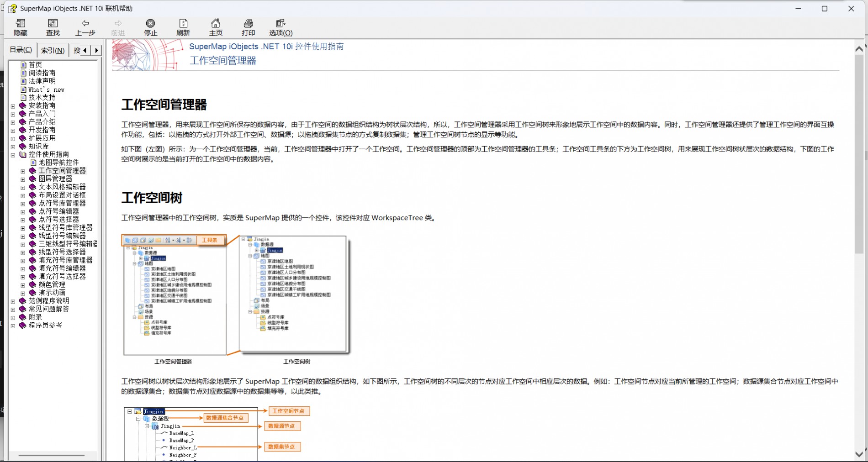Click the 查找 (Locate) toolbar icon

tap(53, 27)
